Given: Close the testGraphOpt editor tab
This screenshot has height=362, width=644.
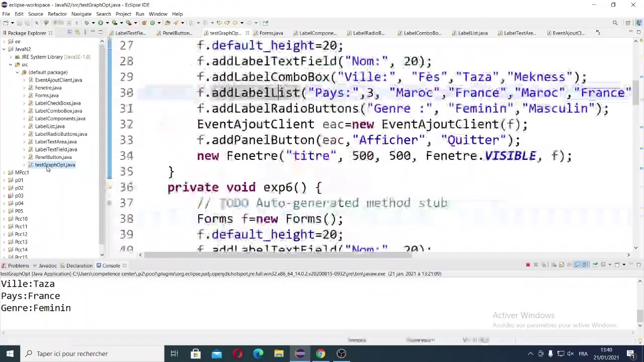Looking at the screenshot, I should pyautogui.click(x=248, y=33).
